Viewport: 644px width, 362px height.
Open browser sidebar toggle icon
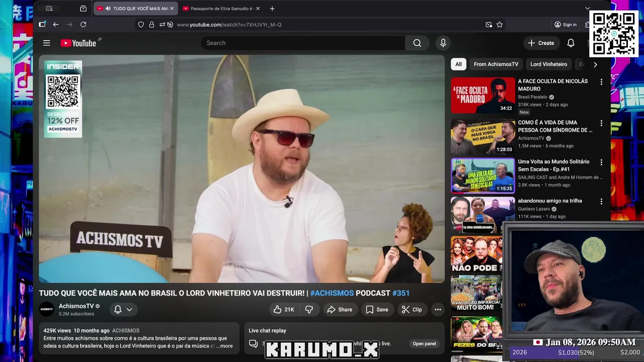42,25
